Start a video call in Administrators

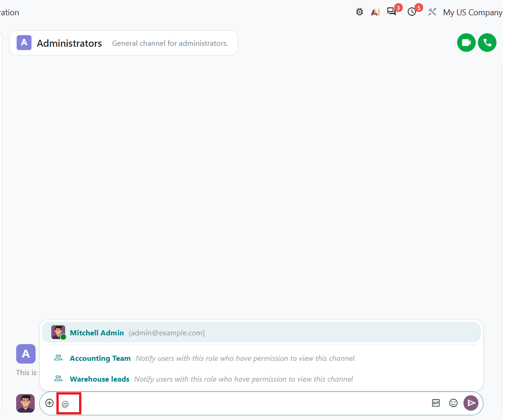(x=466, y=43)
